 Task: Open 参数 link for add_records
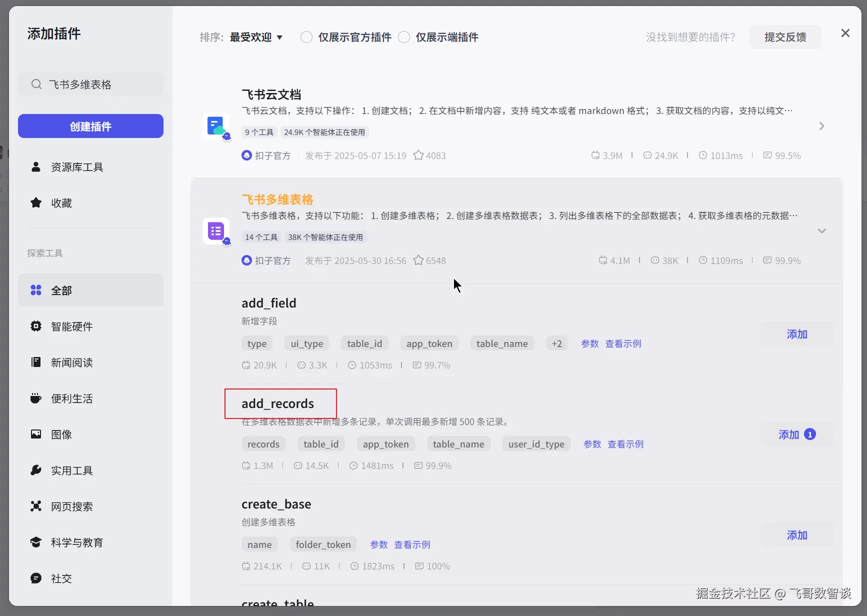[x=592, y=444]
